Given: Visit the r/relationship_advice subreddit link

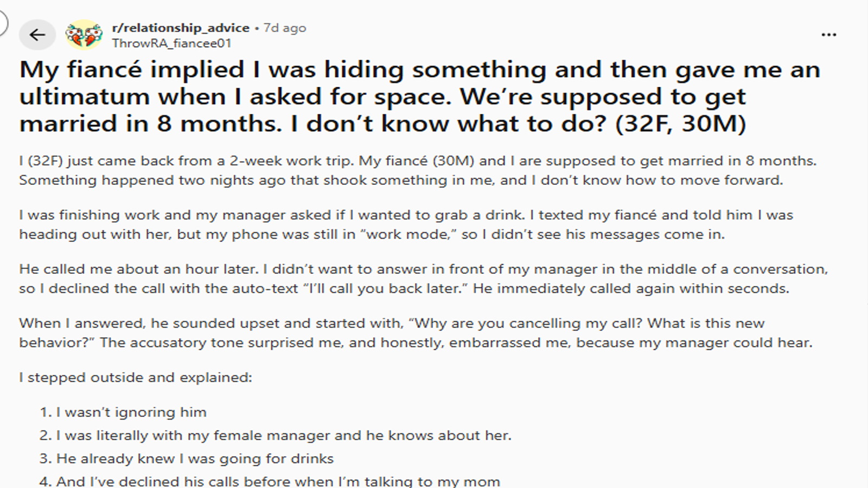Looking at the screenshot, I should coord(181,28).
